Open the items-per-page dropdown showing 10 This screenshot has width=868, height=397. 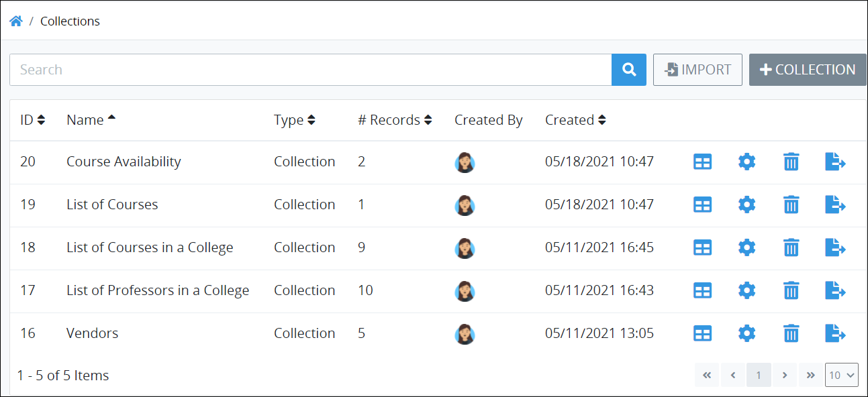tap(841, 376)
